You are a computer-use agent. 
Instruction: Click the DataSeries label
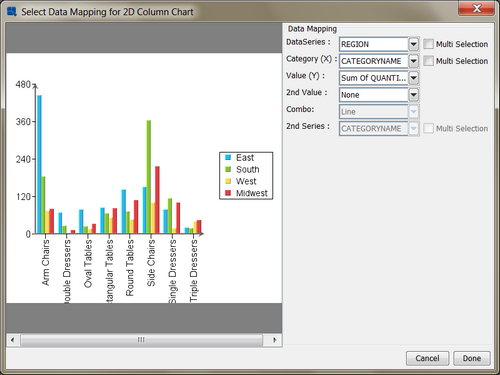coord(308,42)
